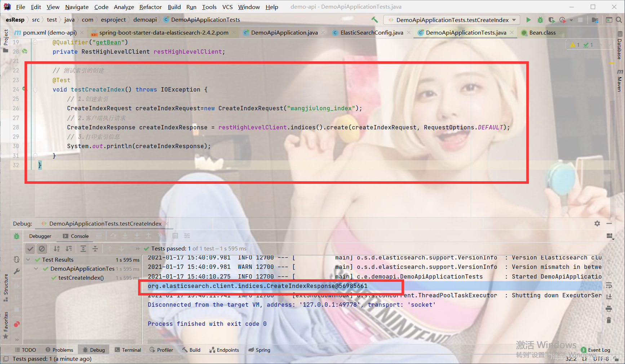625x364 pixels.
Task: Click the console horizontal scrollbar
Action: pyautogui.click(x=163, y=341)
